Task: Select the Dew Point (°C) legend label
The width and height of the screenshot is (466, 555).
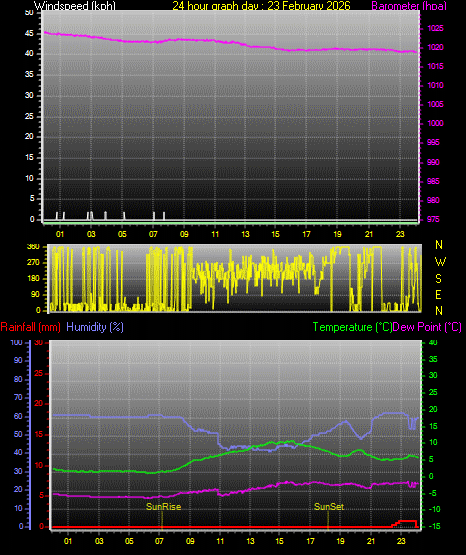Action: tap(427, 327)
